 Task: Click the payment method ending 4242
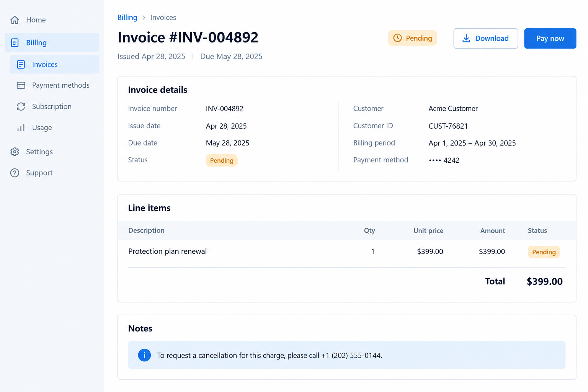click(444, 160)
